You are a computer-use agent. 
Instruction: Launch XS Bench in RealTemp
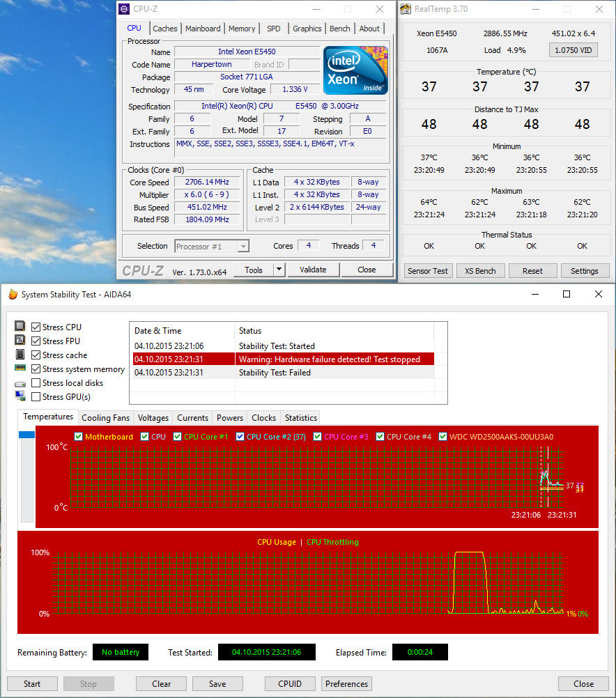[480, 271]
